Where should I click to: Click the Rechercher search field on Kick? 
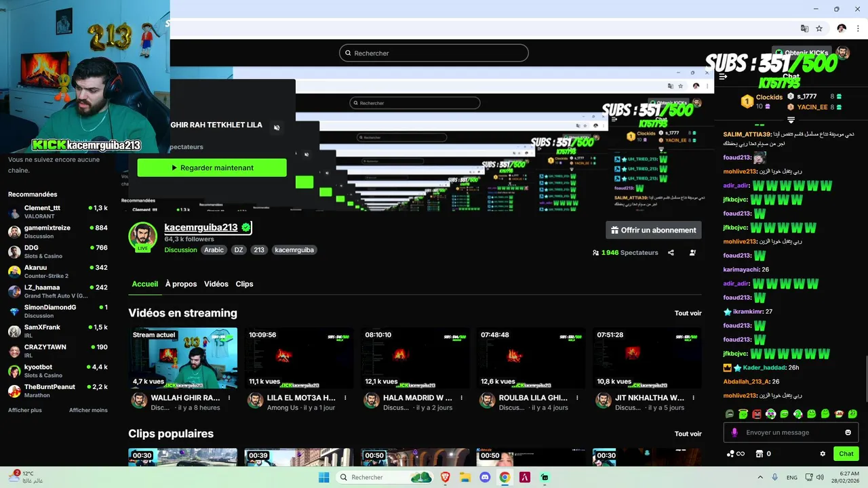(x=434, y=53)
